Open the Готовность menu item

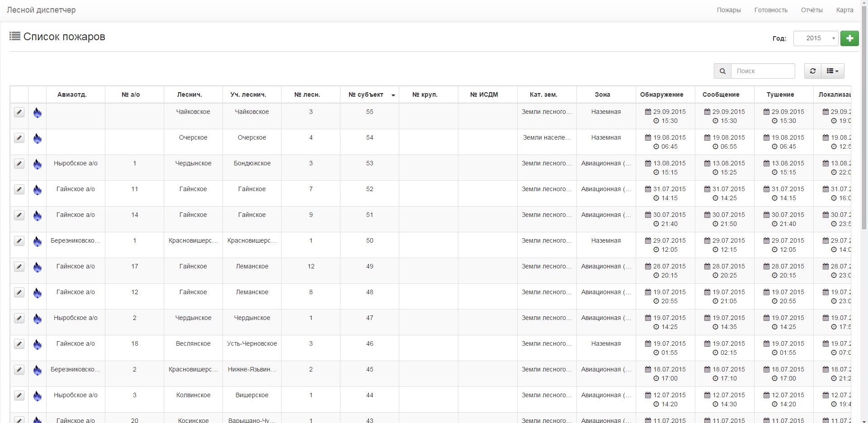point(771,10)
